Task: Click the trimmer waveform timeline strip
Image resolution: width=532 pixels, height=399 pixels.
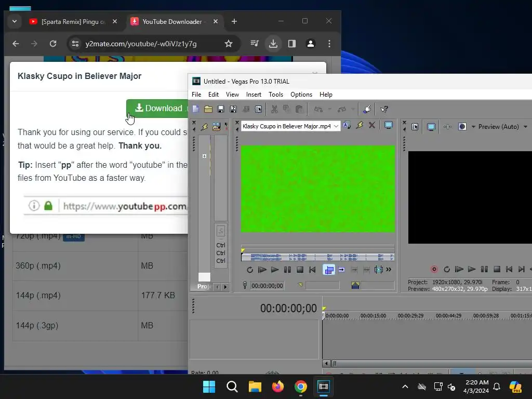Action: [317, 257]
